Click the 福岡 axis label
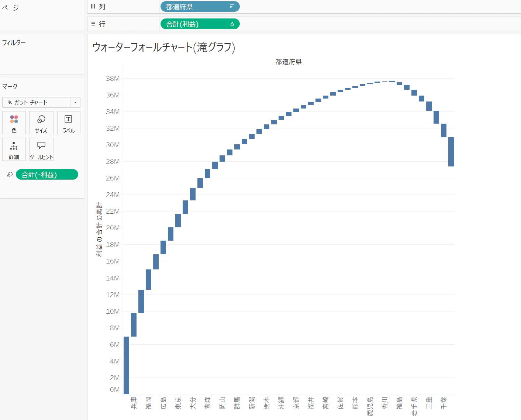 148,403
